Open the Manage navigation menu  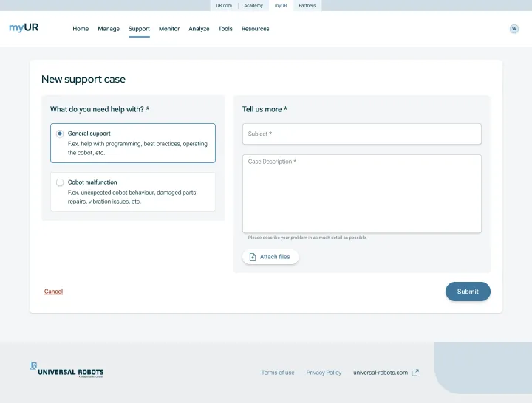[109, 29]
